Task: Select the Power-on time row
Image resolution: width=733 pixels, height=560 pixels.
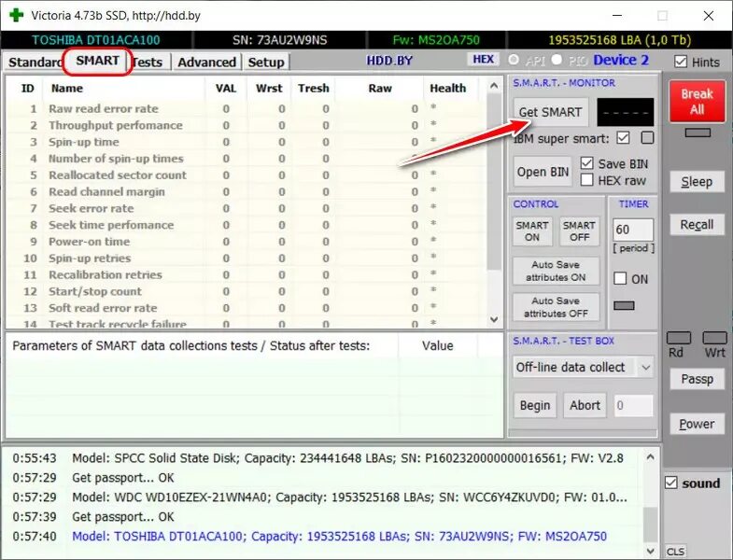Action: click(246, 242)
